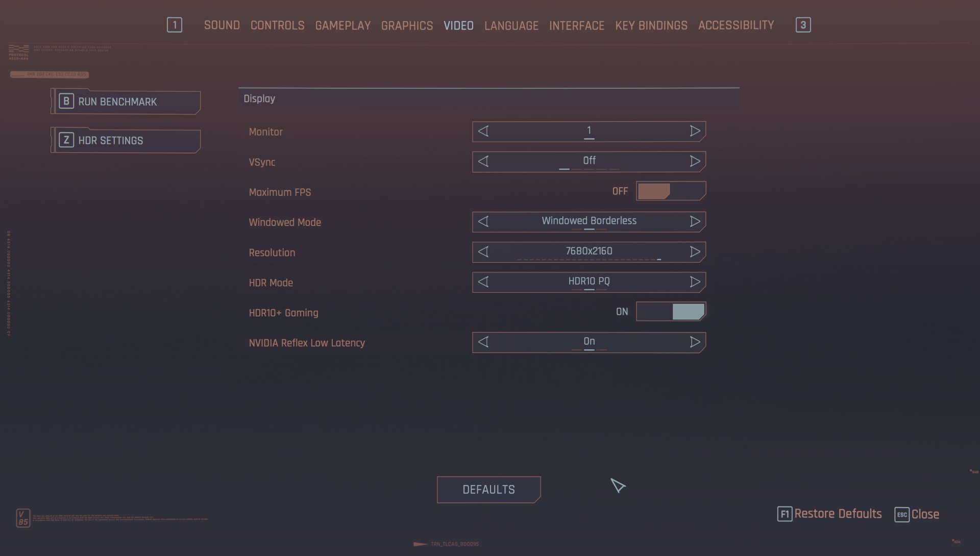Open HDR SETTINGS from the left panel
980x556 pixels.
(126, 141)
